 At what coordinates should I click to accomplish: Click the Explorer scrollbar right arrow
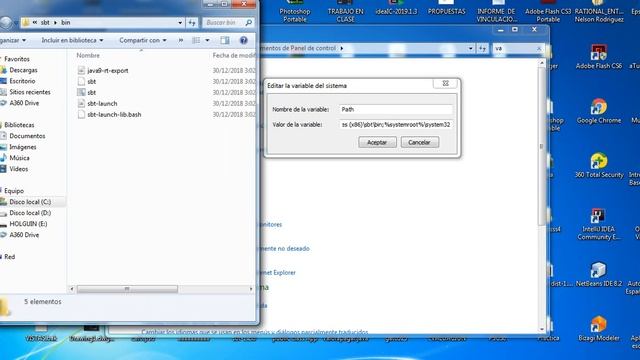[251, 289]
